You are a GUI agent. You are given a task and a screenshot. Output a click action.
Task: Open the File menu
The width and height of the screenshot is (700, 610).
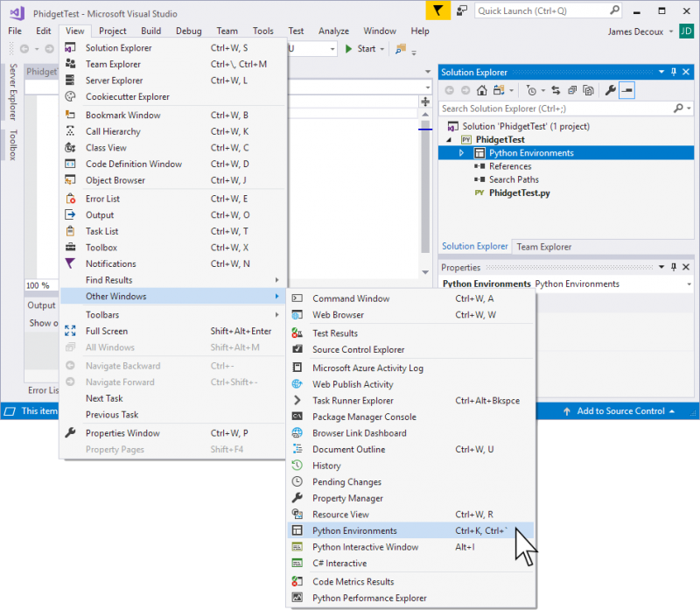point(15,31)
